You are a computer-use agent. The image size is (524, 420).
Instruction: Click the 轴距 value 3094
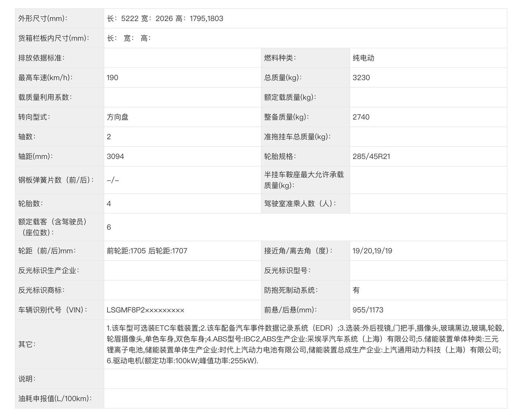point(115,156)
